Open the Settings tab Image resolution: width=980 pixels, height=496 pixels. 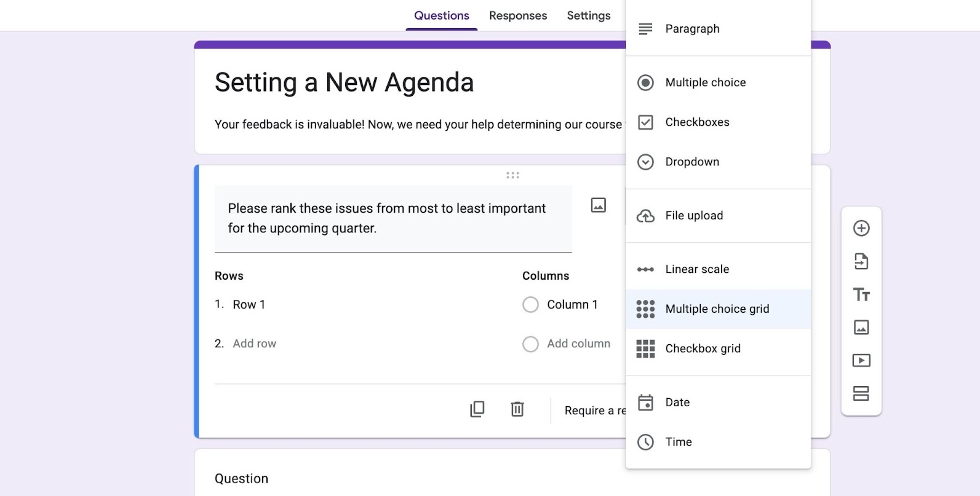point(589,16)
